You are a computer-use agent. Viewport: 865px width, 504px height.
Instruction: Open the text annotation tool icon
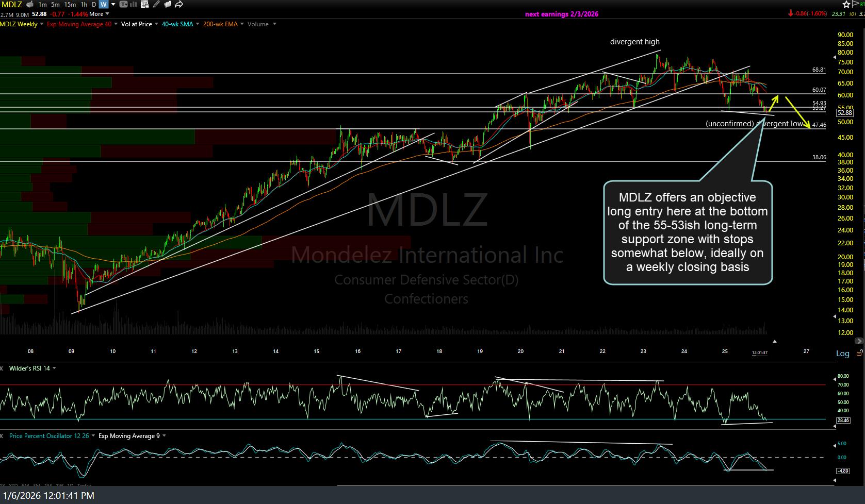pos(123,5)
